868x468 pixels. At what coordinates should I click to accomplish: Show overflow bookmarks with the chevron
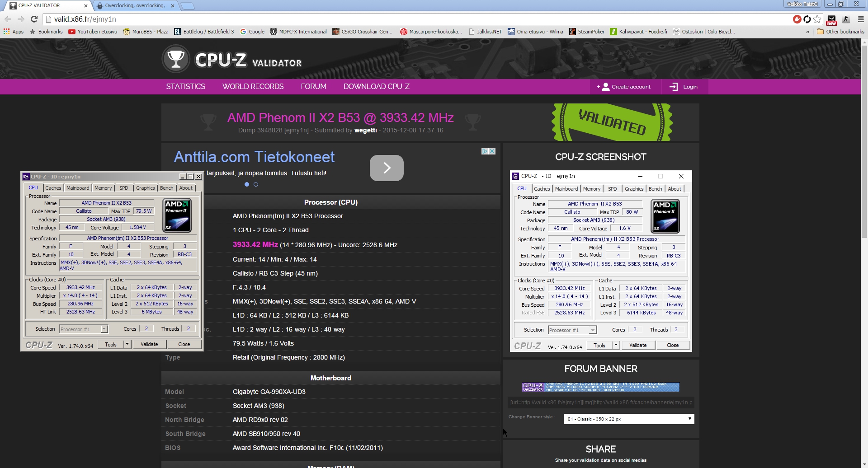tap(807, 32)
